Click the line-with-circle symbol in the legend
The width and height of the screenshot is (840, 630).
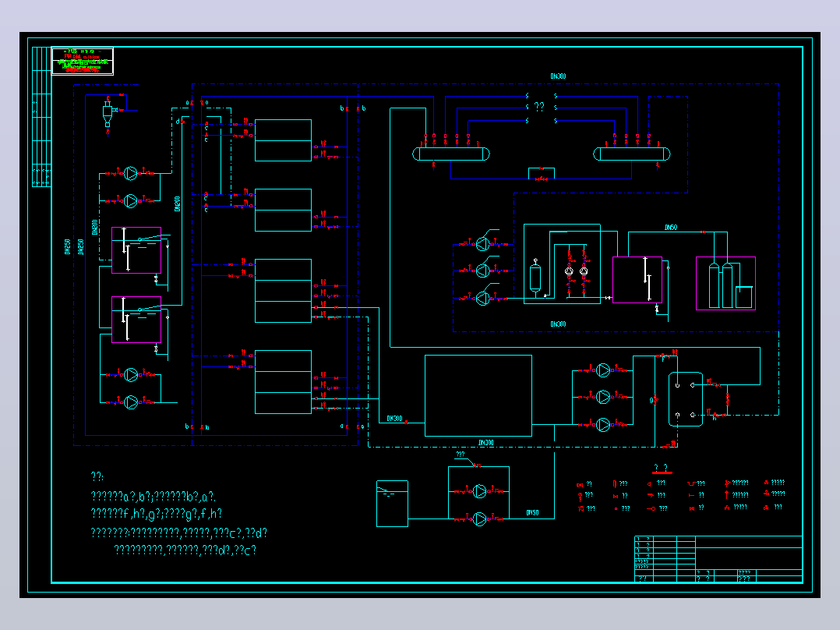(651, 508)
